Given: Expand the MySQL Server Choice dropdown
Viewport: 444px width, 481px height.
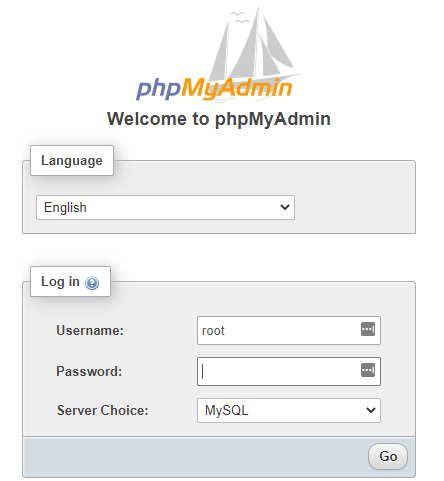Looking at the screenshot, I should click(x=289, y=410).
